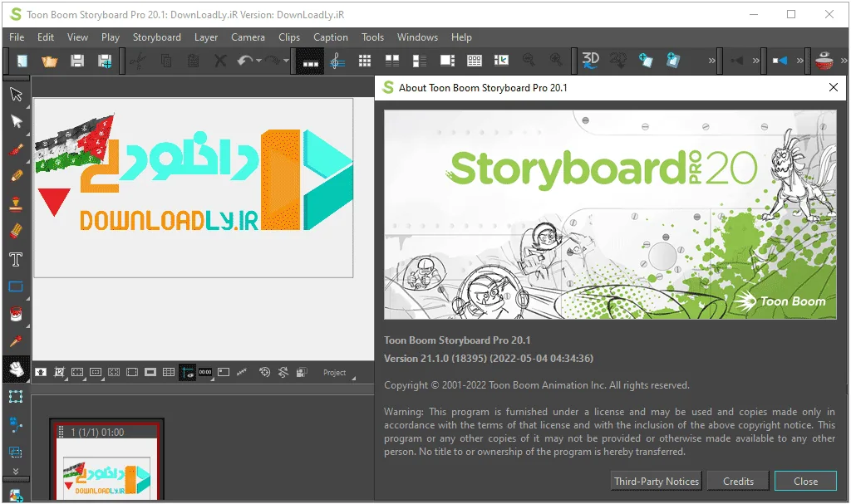Screen dimensions: 851x504
Task: Click the Credits button
Action: [x=738, y=482]
